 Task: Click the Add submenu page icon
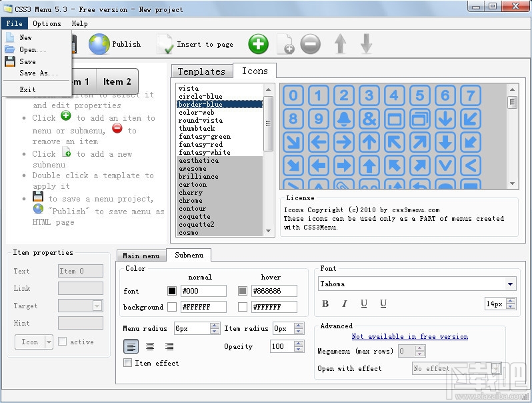point(285,44)
